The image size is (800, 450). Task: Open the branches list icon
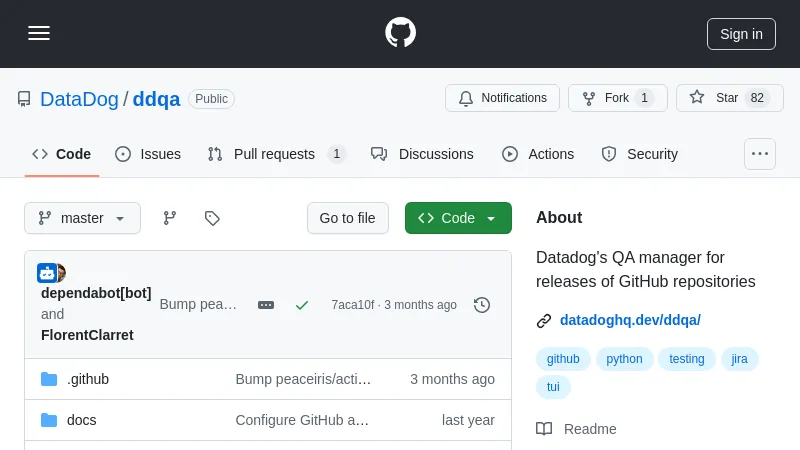(170, 218)
